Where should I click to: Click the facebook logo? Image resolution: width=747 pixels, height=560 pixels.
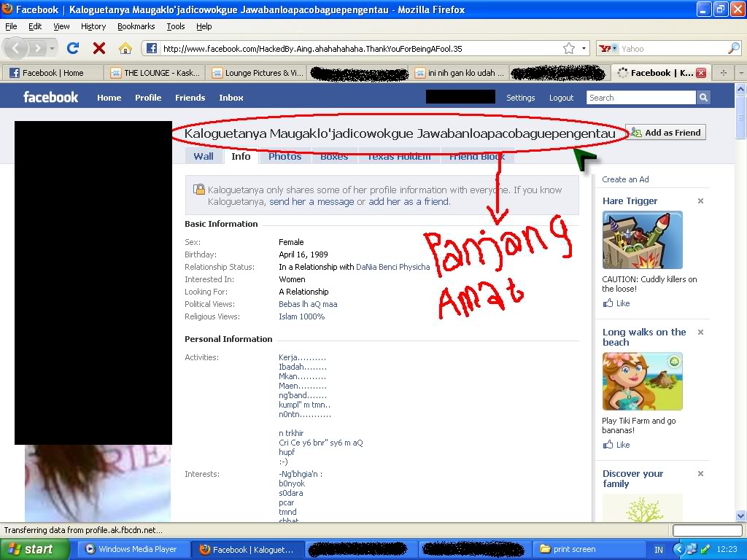coord(50,97)
